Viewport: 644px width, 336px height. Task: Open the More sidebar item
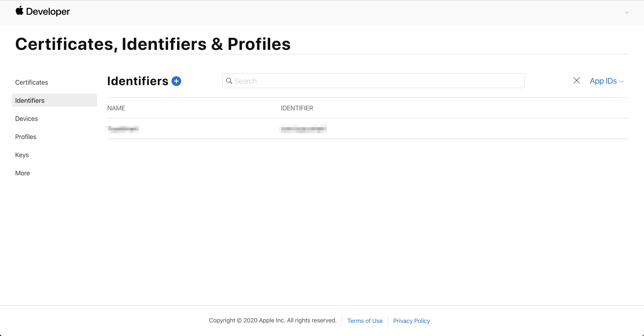pos(22,173)
